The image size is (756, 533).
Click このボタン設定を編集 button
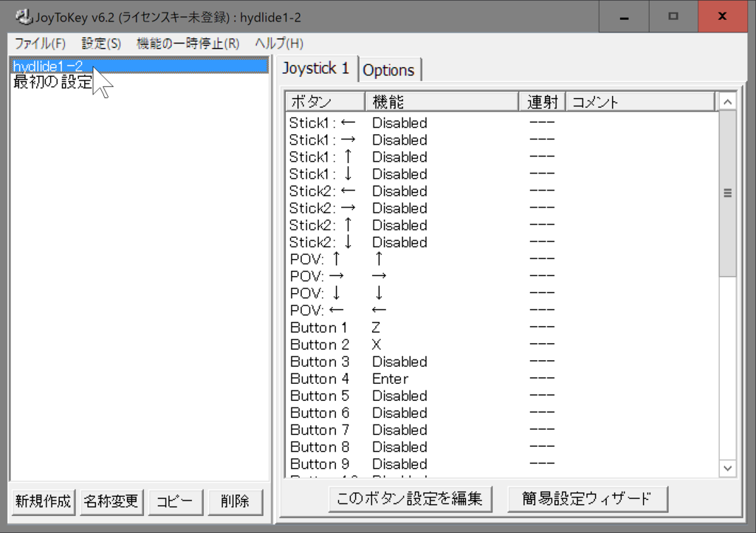(x=410, y=498)
